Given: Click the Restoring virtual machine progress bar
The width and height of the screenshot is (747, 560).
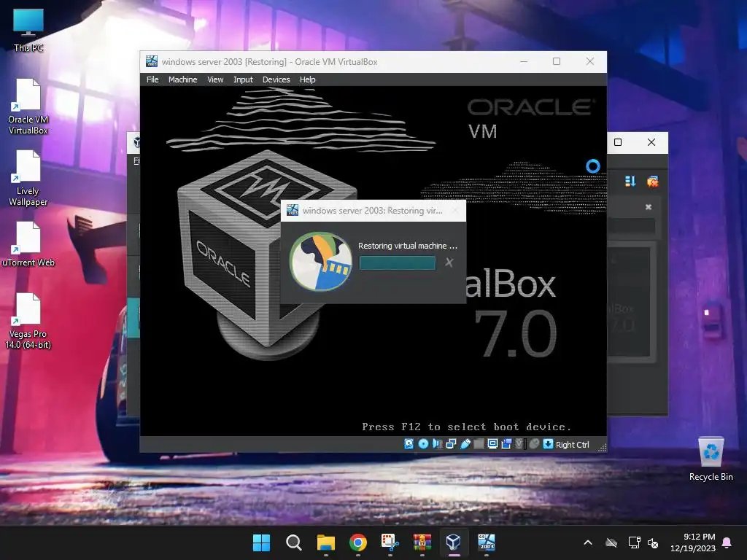Looking at the screenshot, I should tap(398, 262).
